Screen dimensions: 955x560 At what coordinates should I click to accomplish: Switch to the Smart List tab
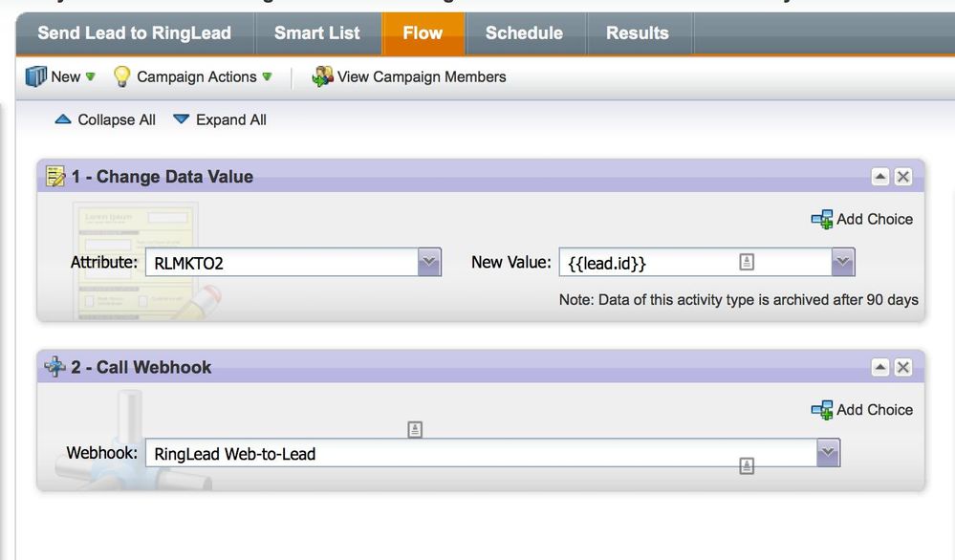[317, 33]
